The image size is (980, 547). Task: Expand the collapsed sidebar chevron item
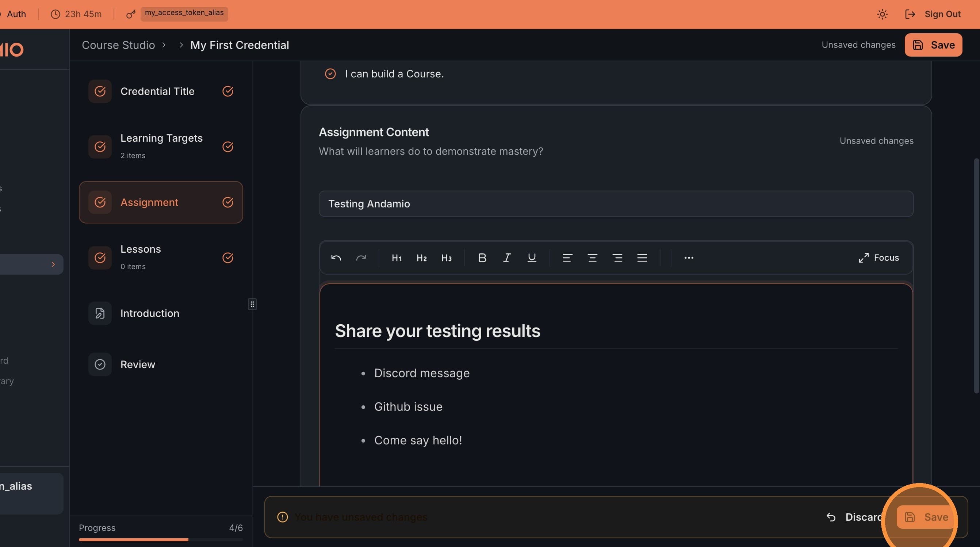(53, 264)
